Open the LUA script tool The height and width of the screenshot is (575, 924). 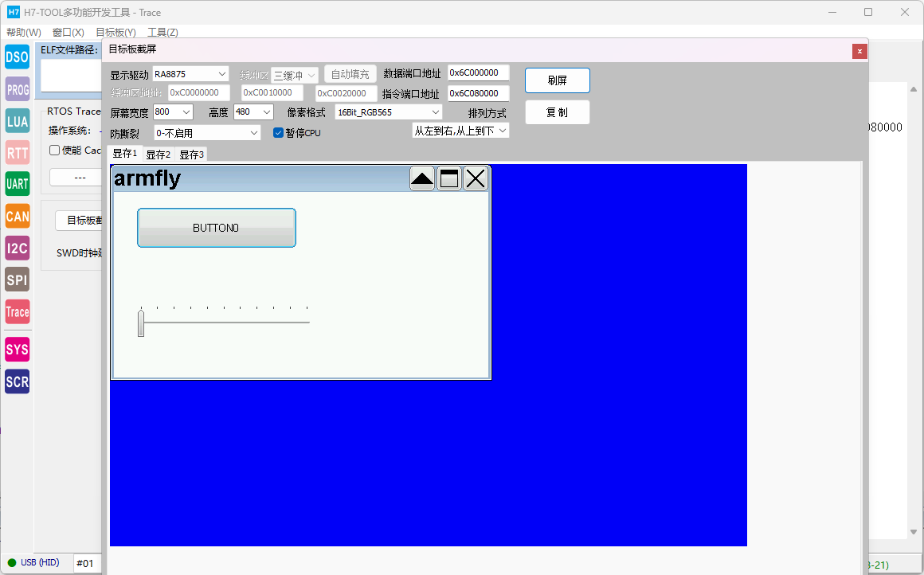17,121
